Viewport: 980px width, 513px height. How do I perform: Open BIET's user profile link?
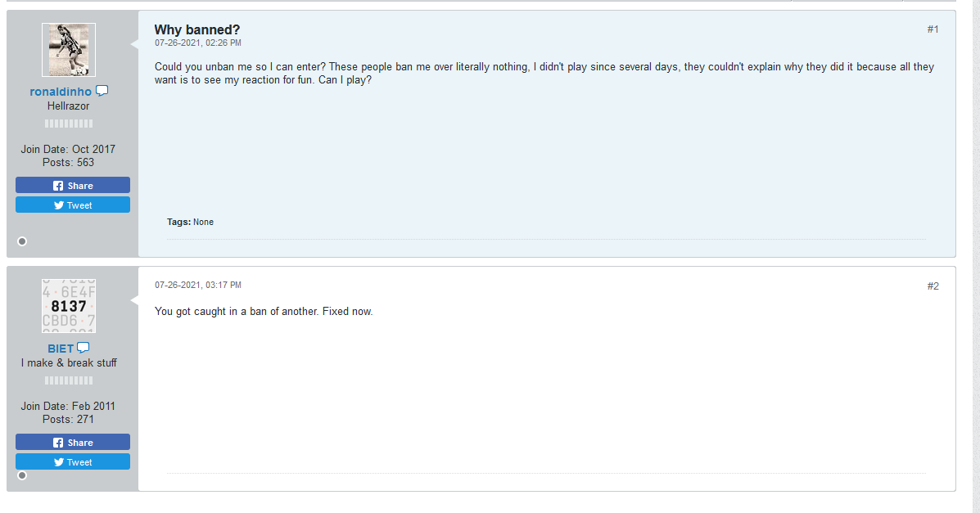click(60, 349)
